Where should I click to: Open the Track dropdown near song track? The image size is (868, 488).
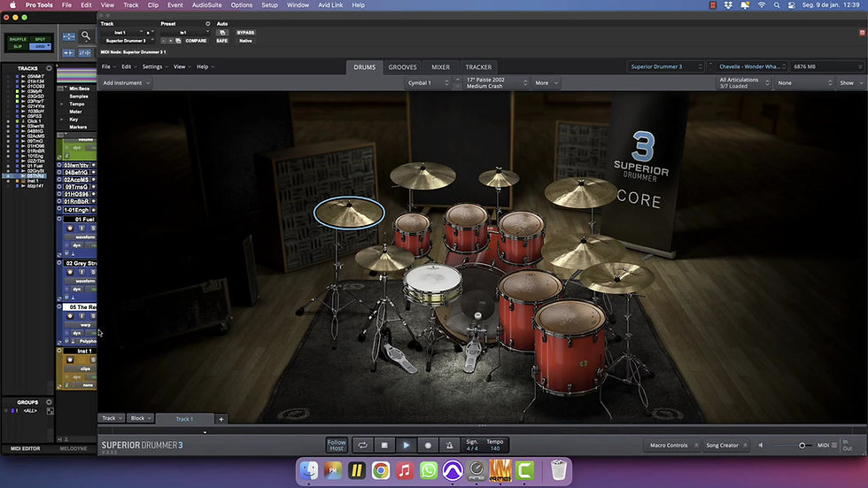pos(112,418)
